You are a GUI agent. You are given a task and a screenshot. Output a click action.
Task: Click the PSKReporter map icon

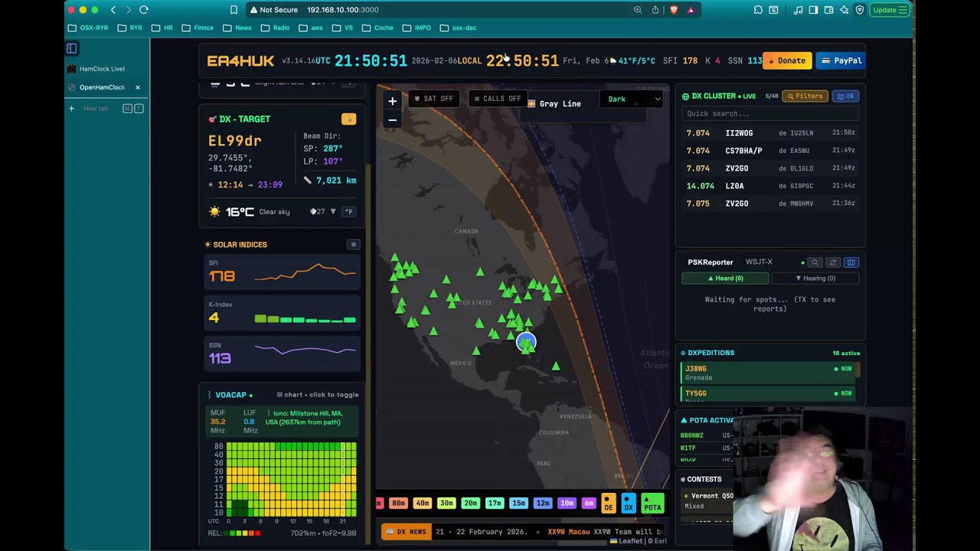point(851,262)
